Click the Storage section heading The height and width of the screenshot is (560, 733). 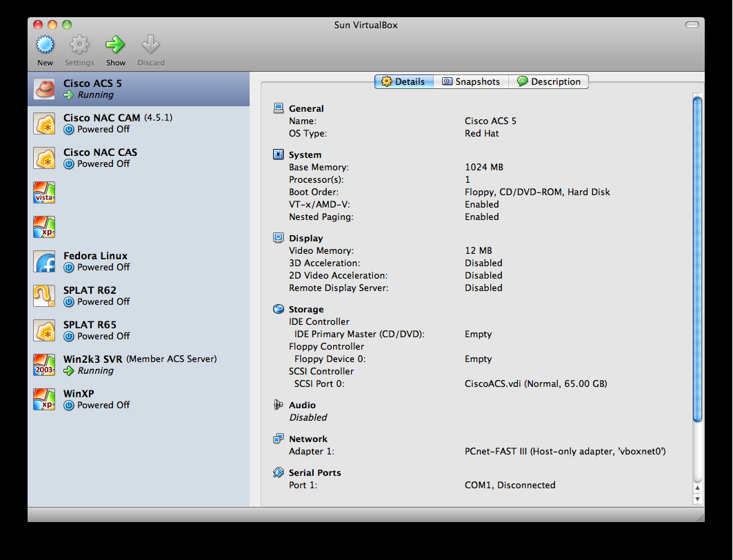coord(306,310)
